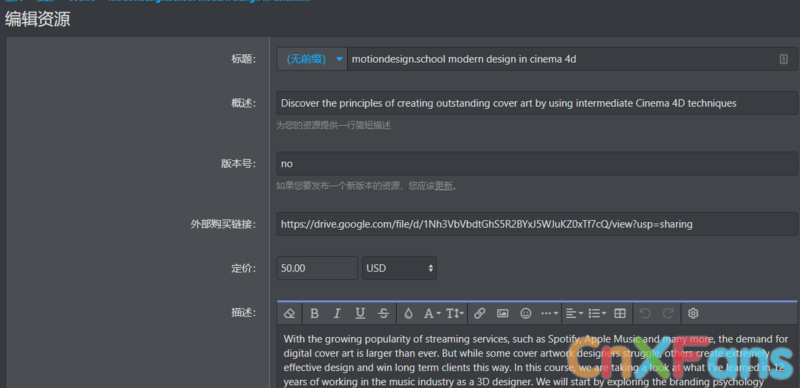Viewport: 800px width, 388px height.
Task: Toggle italic formatting in editor
Action: pyautogui.click(x=337, y=313)
